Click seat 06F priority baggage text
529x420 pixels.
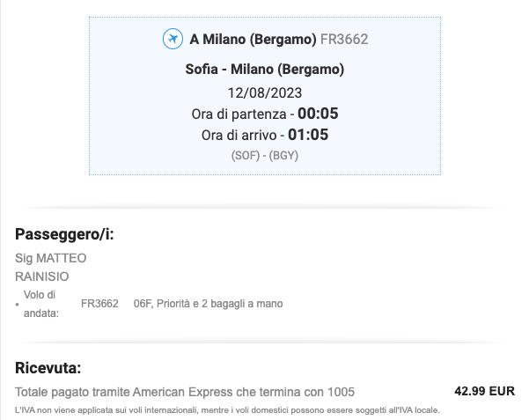208,304
